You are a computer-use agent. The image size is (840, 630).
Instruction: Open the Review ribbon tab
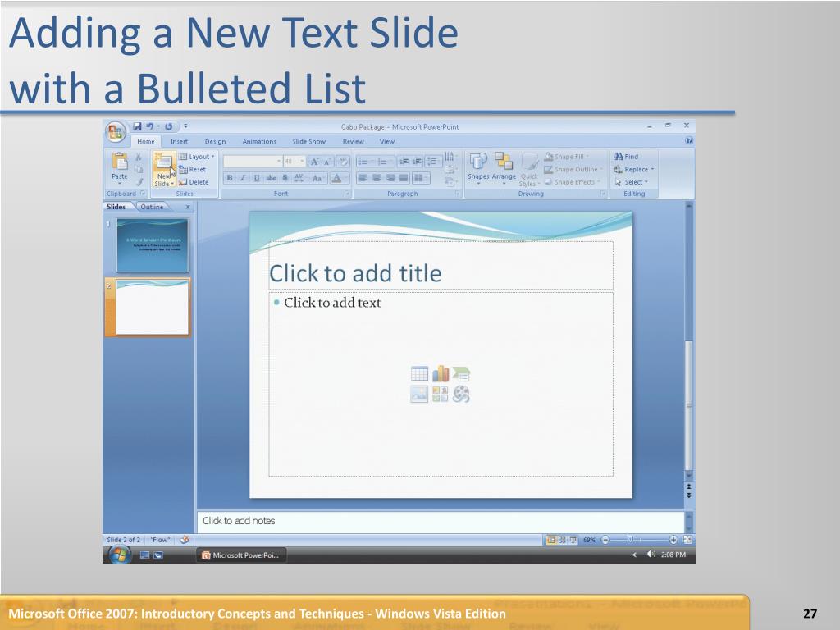353,141
